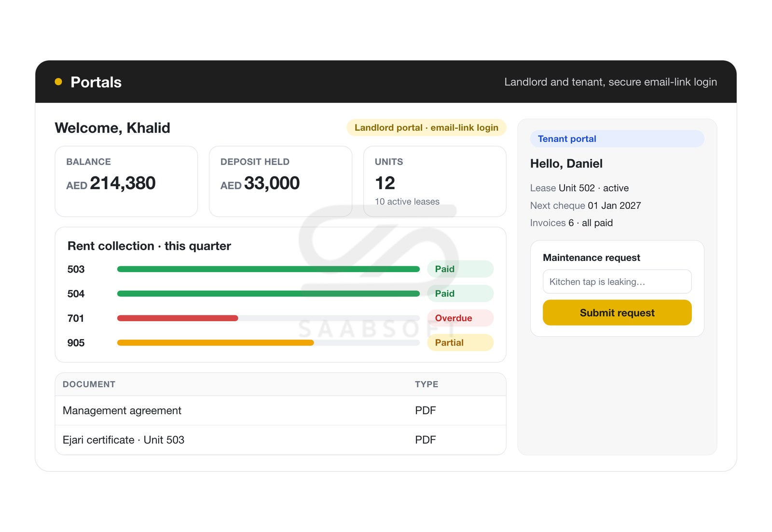Focus the 'Kitchen tap is leaking' input field
This screenshot has height=532, width=772.
pos(617,282)
